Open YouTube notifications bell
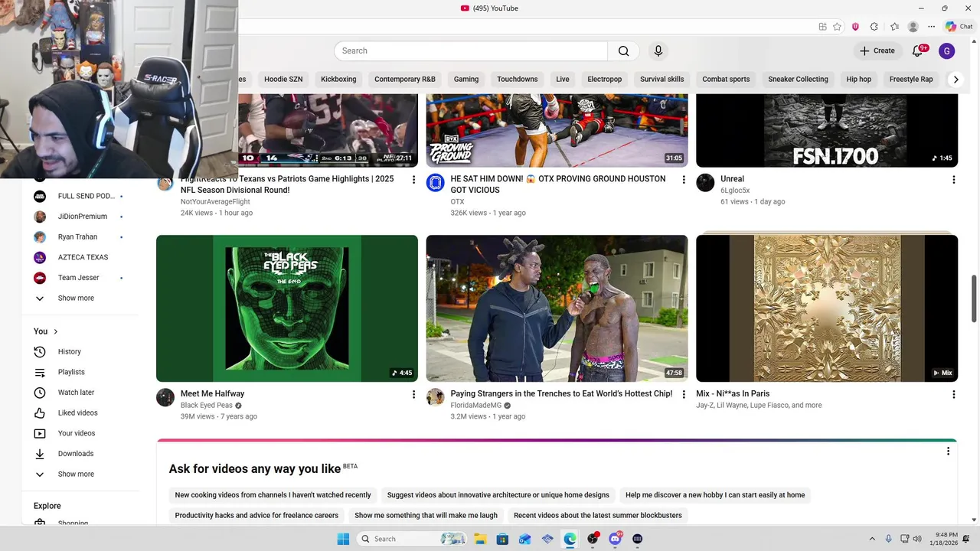This screenshot has width=980, height=551. click(917, 51)
